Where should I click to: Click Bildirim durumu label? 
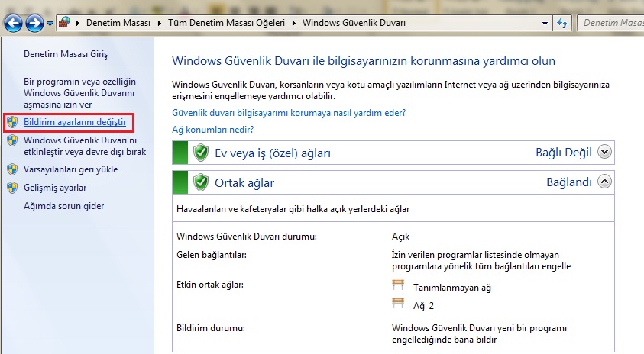[x=211, y=328]
